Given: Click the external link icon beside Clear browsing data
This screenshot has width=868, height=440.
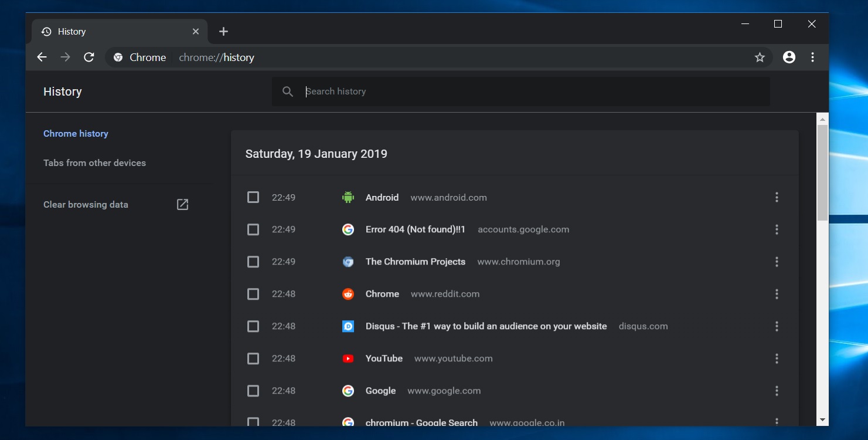Looking at the screenshot, I should pos(183,204).
